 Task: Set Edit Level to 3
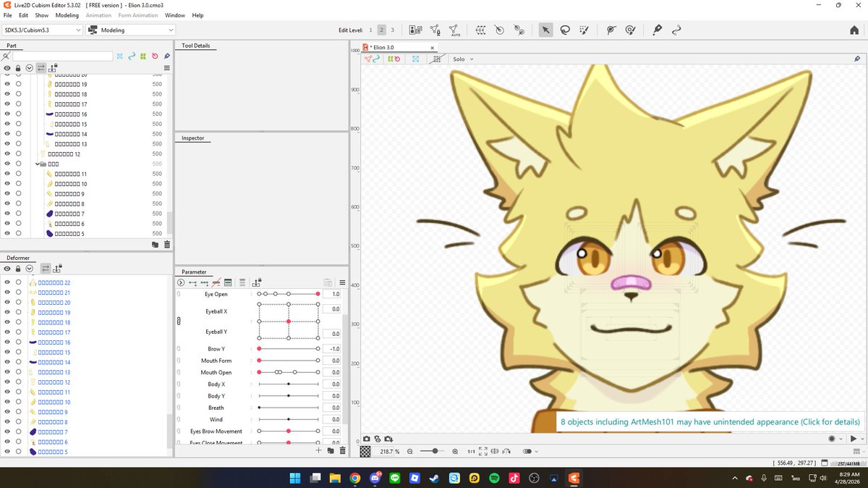pyautogui.click(x=393, y=30)
